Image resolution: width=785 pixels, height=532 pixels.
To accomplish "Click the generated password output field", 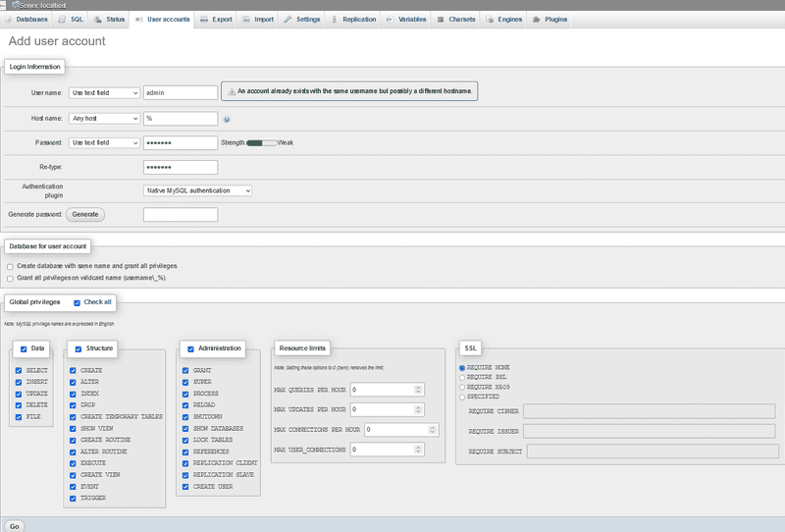I will (x=181, y=214).
